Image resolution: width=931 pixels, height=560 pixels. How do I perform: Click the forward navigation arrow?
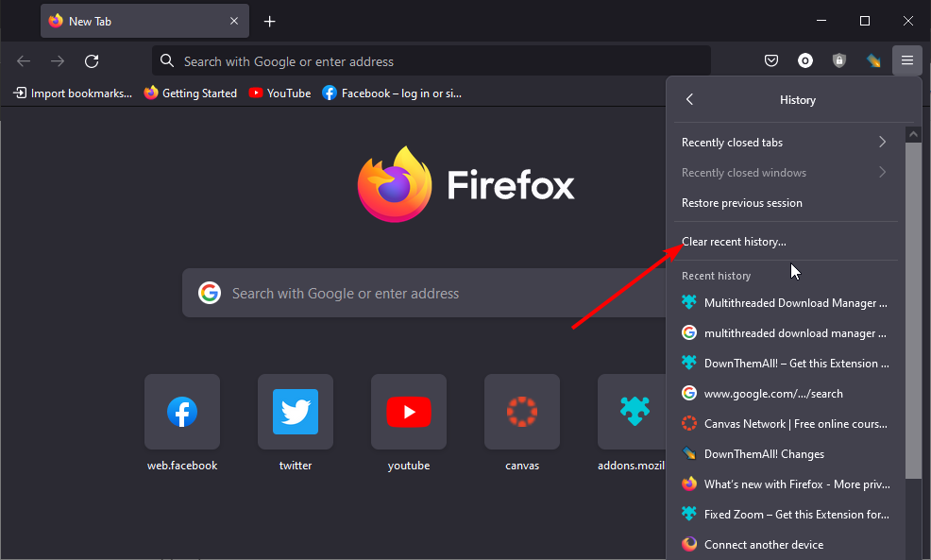pyautogui.click(x=58, y=61)
